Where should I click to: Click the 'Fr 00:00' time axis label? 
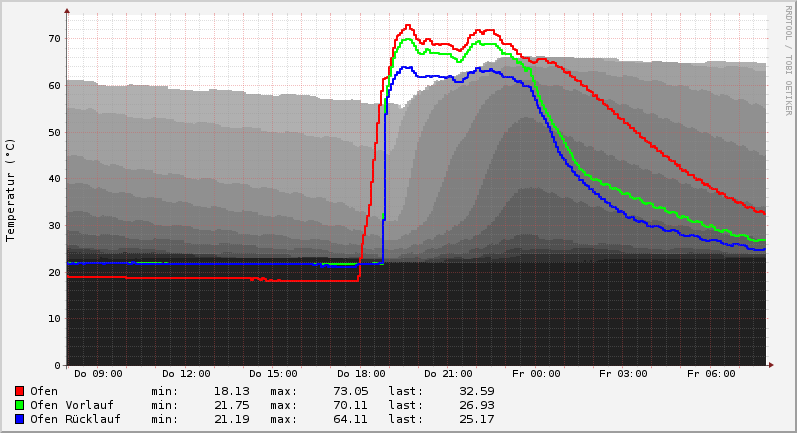(537, 374)
